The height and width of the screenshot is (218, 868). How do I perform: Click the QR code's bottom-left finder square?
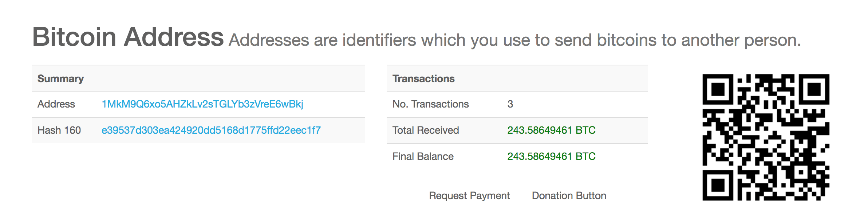718,185
